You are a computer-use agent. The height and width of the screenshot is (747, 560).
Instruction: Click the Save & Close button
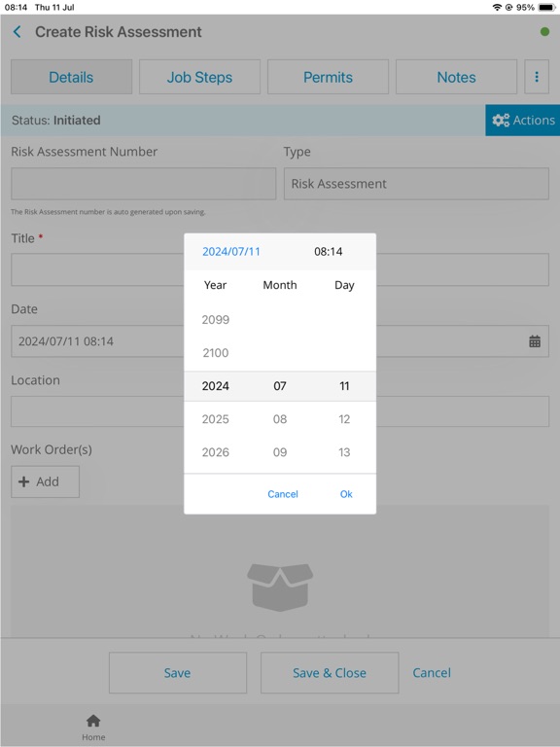pyautogui.click(x=330, y=673)
